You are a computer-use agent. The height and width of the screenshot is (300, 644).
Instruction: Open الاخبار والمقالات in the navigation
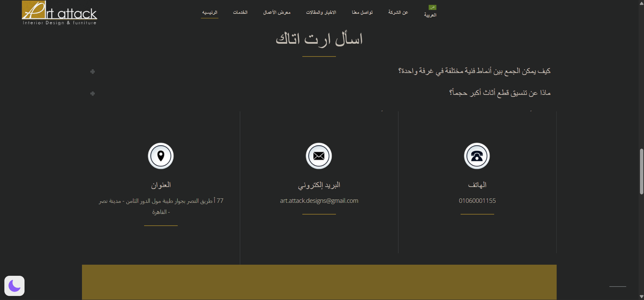pyautogui.click(x=321, y=12)
